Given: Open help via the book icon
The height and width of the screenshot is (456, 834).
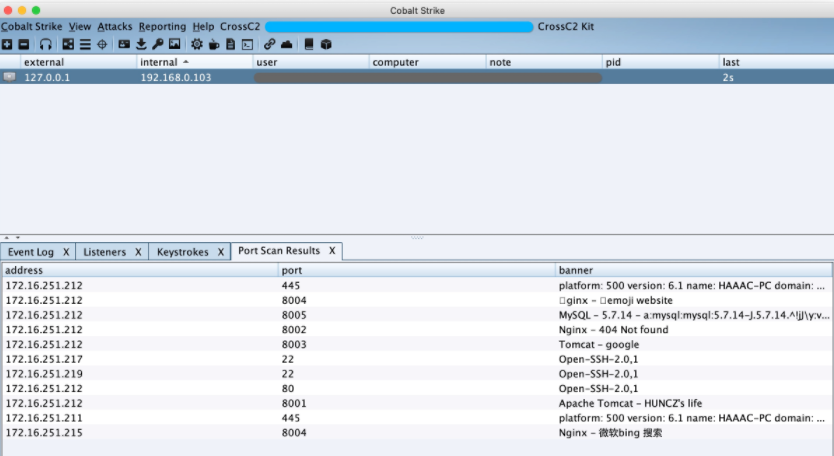Looking at the screenshot, I should (308, 44).
